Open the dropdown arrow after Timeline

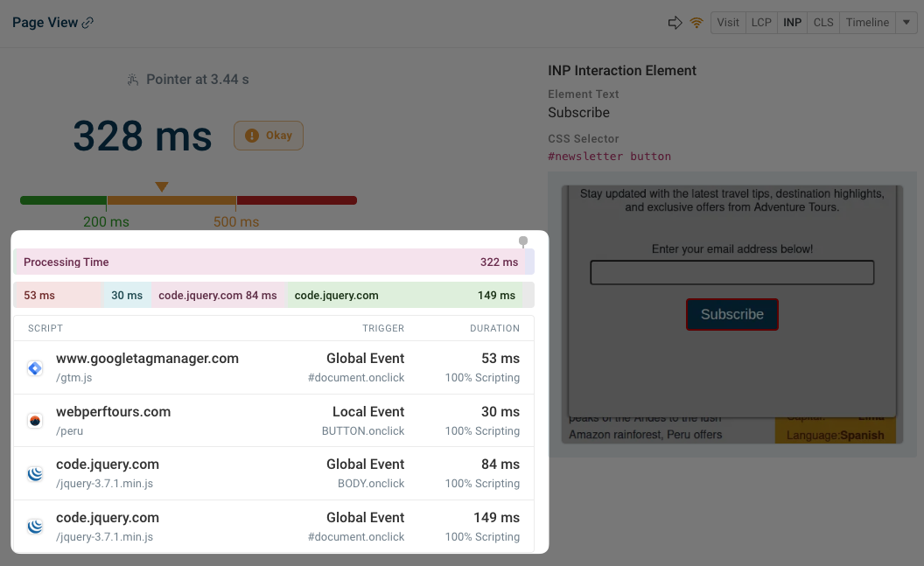(906, 23)
